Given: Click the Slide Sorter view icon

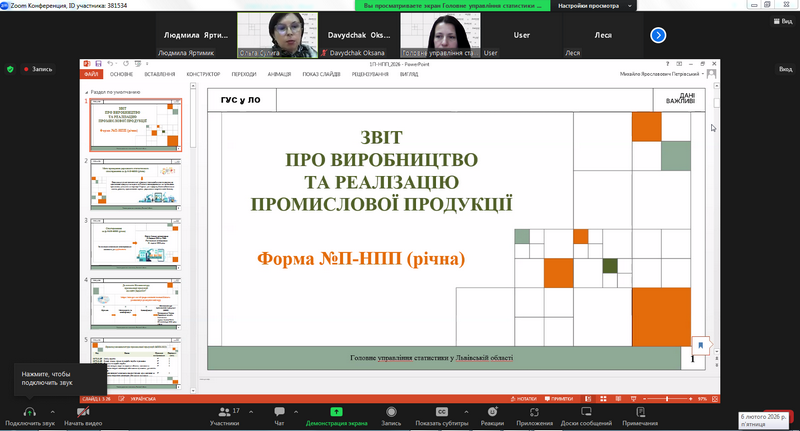Looking at the screenshot, I should (x=603, y=399).
